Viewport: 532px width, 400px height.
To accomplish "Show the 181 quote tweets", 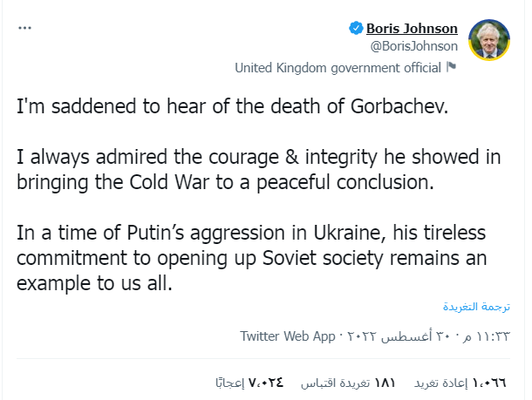I will point(348,383).
